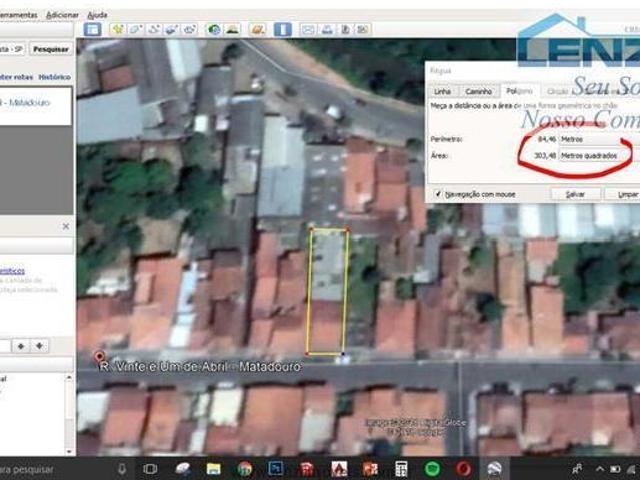The width and height of the screenshot is (640, 480).
Task: Open the historical imagery clock icon
Action: (214, 29)
